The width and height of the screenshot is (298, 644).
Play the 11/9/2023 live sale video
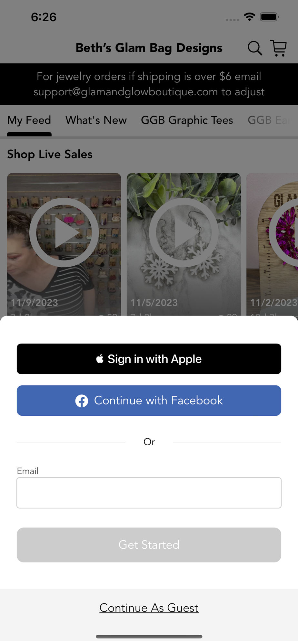point(64,232)
